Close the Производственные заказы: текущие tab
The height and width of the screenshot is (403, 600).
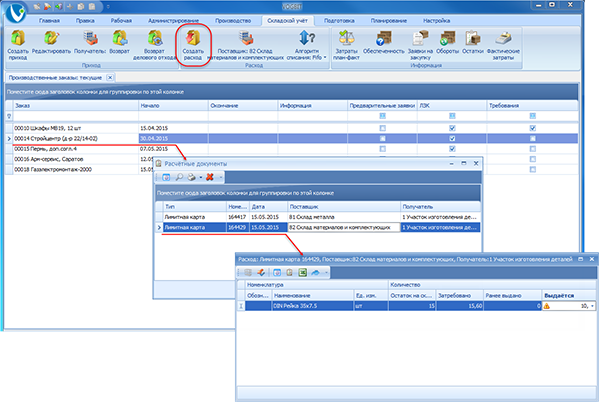109,77
